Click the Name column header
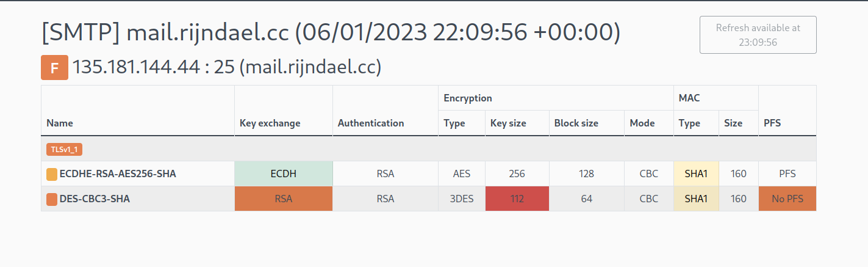868x267 pixels. tap(60, 123)
